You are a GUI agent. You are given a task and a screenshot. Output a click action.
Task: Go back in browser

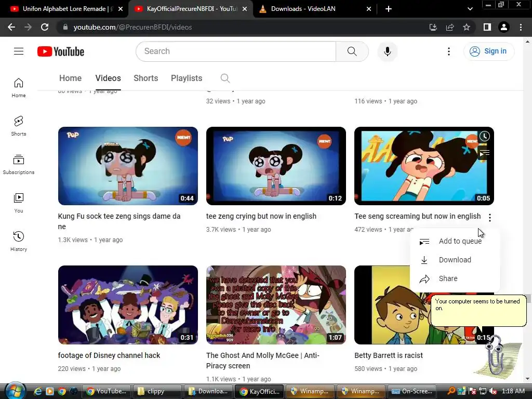point(11,27)
